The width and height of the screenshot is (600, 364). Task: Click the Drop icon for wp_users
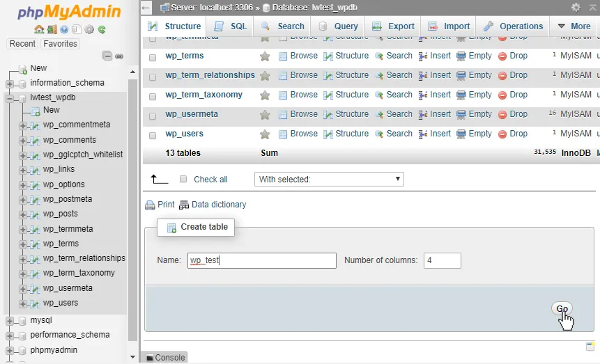[x=502, y=134]
